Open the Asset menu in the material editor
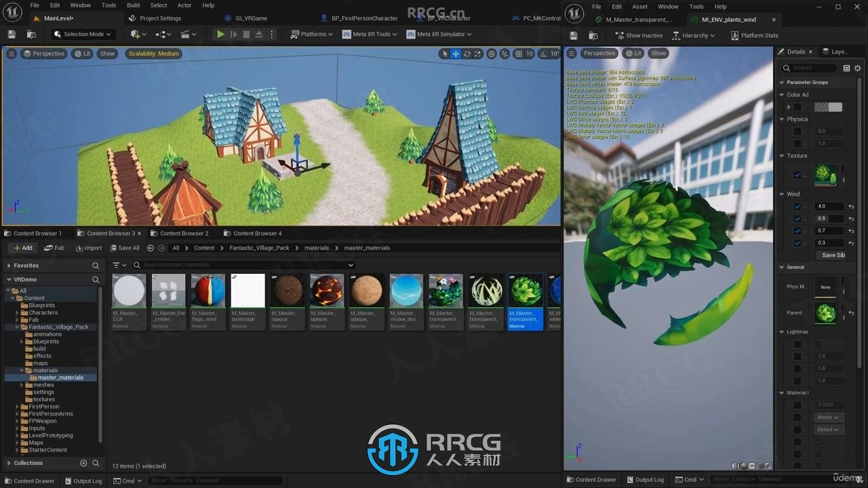The height and width of the screenshot is (488, 868). coord(639,7)
